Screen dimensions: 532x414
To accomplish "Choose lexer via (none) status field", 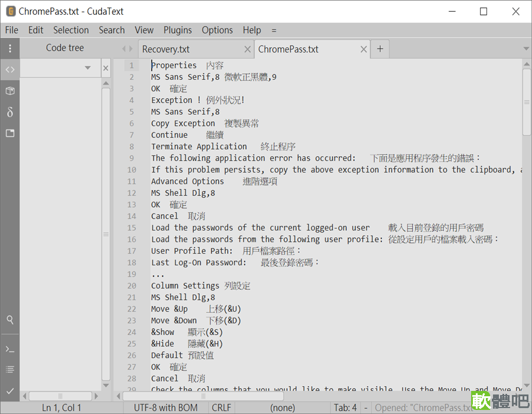I will click(x=283, y=407).
